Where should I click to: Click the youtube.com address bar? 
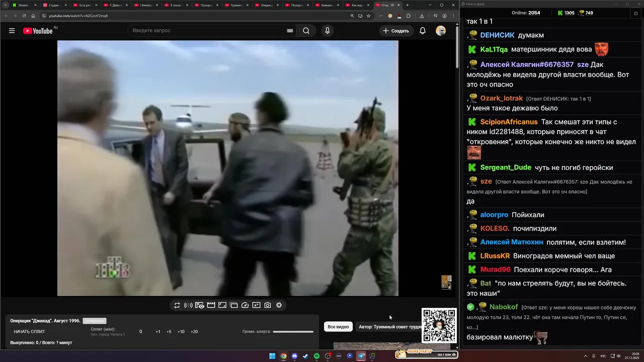[194, 16]
